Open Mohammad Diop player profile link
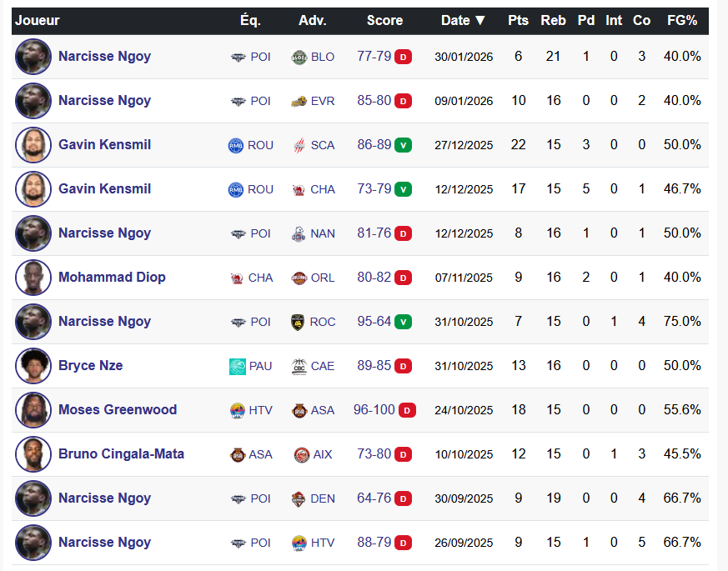 click(x=112, y=277)
